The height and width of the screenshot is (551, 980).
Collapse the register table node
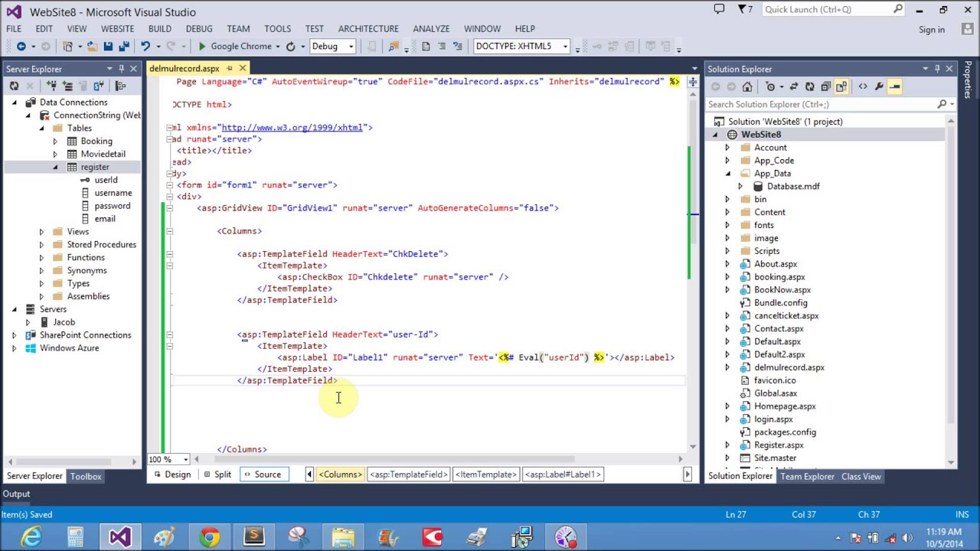[54, 168]
